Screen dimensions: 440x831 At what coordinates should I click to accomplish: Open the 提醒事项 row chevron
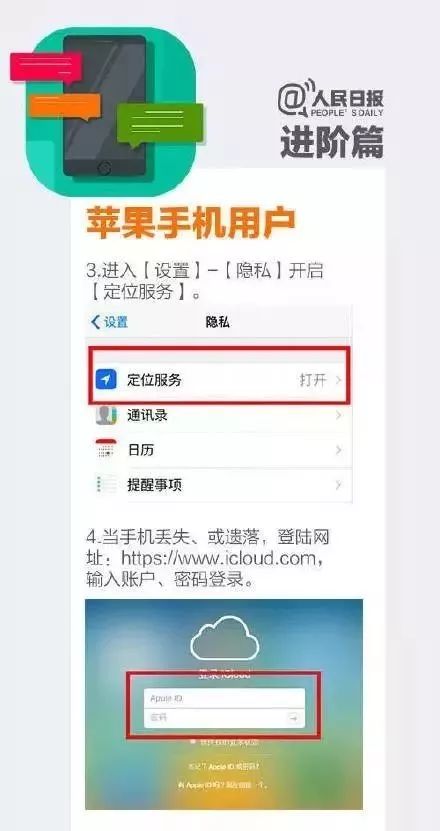click(339, 485)
